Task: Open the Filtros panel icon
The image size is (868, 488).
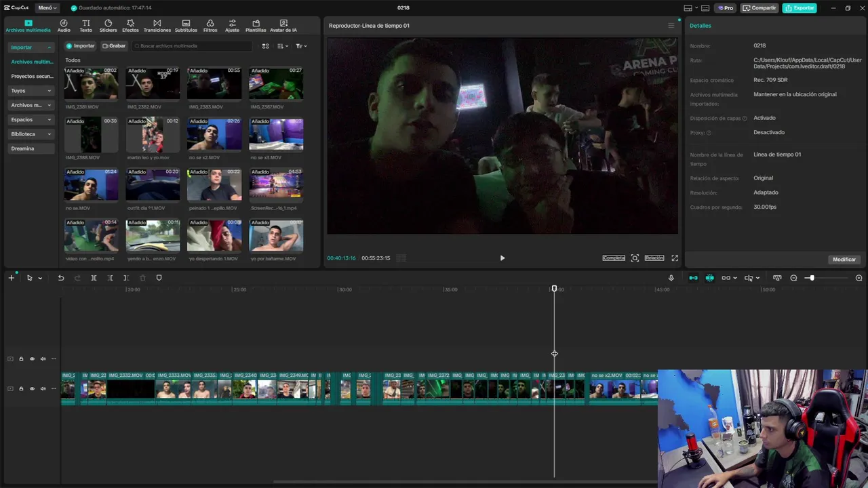Action: (x=210, y=26)
